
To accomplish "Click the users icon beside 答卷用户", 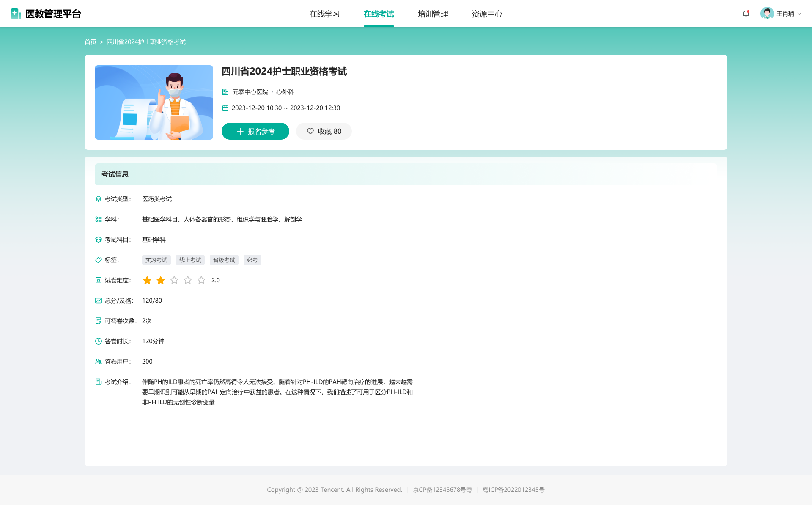I will [x=99, y=362].
